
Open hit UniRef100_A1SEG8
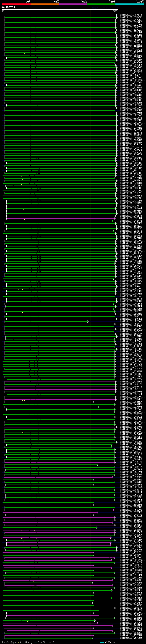tap(131, 382)
